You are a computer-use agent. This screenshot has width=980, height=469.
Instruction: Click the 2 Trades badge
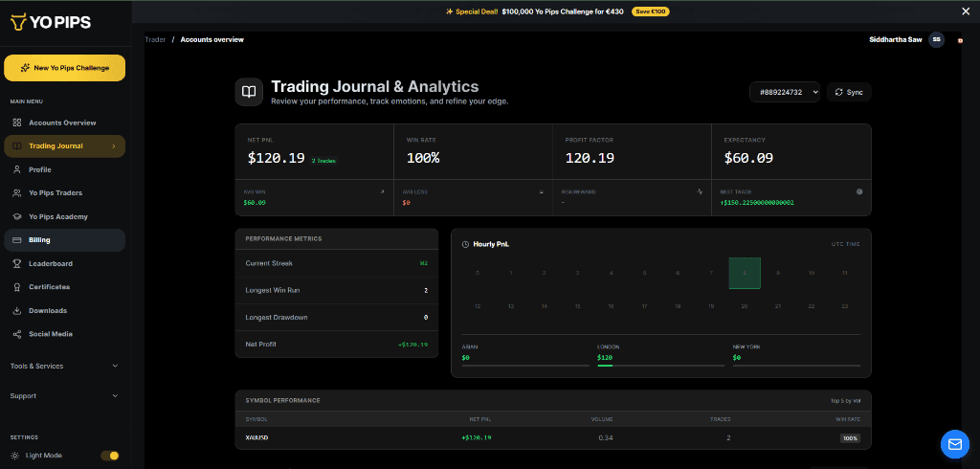pos(324,161)
